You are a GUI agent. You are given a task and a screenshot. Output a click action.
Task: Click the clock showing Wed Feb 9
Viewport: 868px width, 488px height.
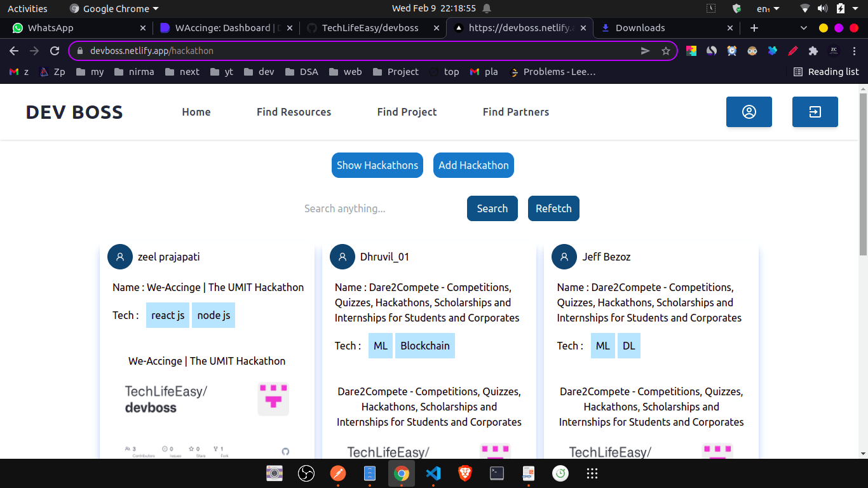pos(434,9)
